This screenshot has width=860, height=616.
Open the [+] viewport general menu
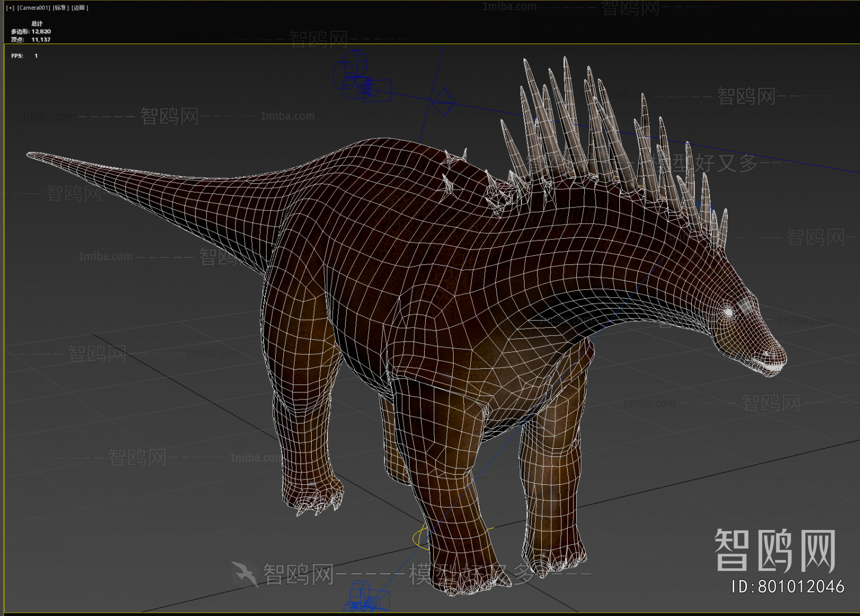click(10, 8)
